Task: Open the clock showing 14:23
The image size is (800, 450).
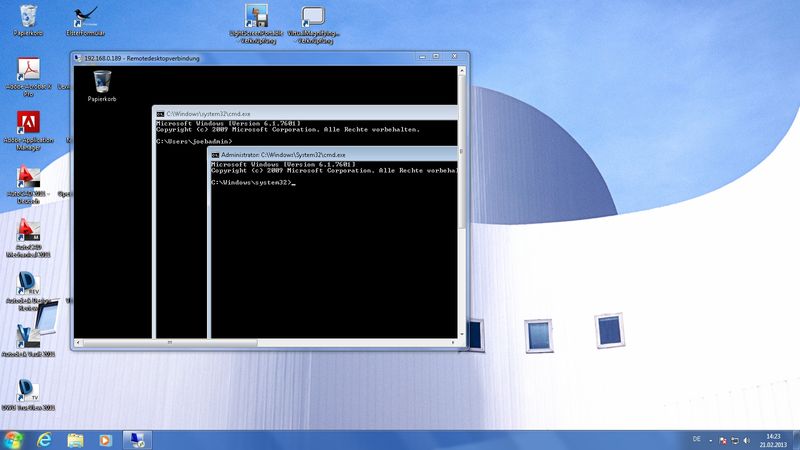Action: [776, 440]
